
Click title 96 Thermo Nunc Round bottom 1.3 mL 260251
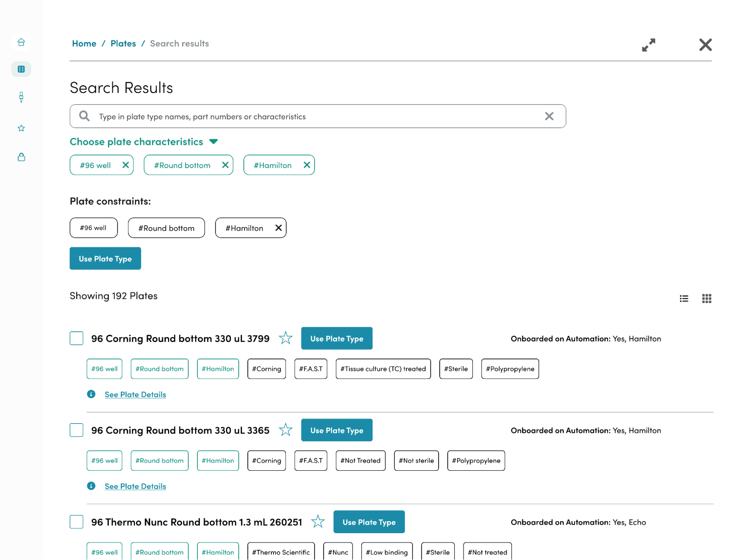click(x=197, y=522)
